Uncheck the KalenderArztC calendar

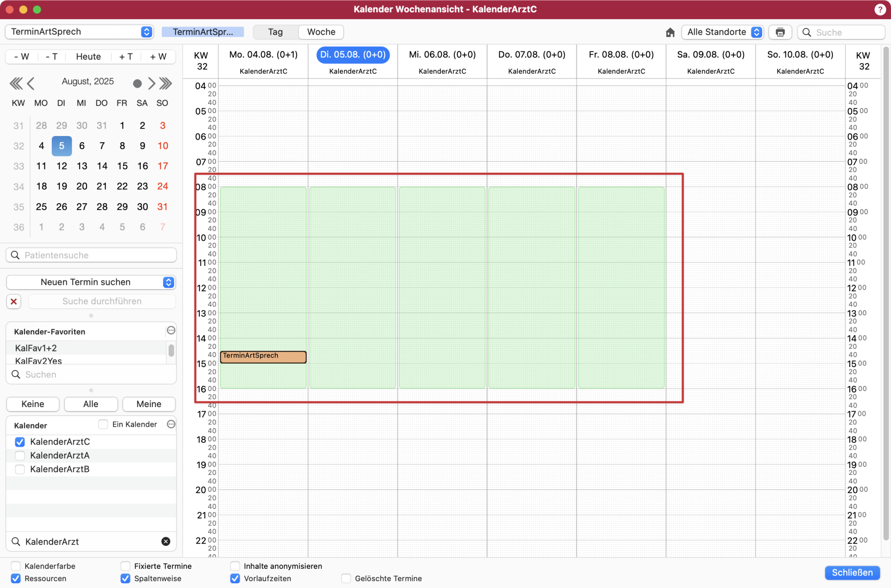coord(20,442)
